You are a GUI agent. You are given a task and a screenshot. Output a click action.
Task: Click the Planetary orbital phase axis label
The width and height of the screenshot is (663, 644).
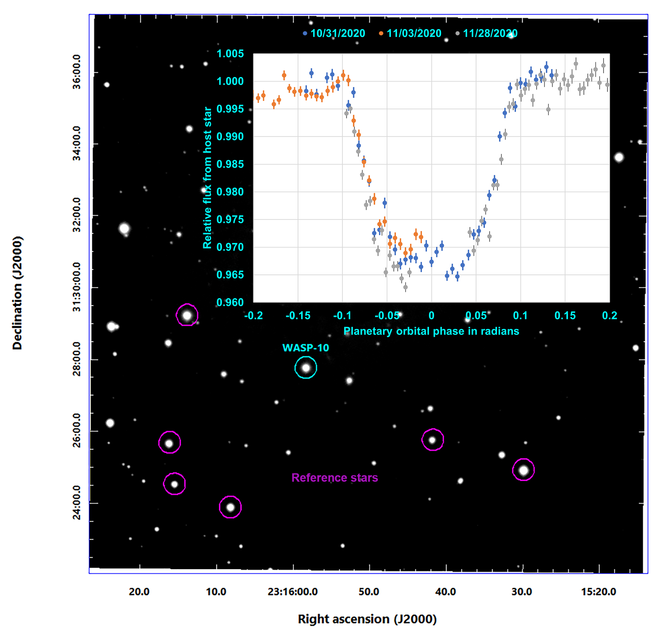(x=431, y=331)
